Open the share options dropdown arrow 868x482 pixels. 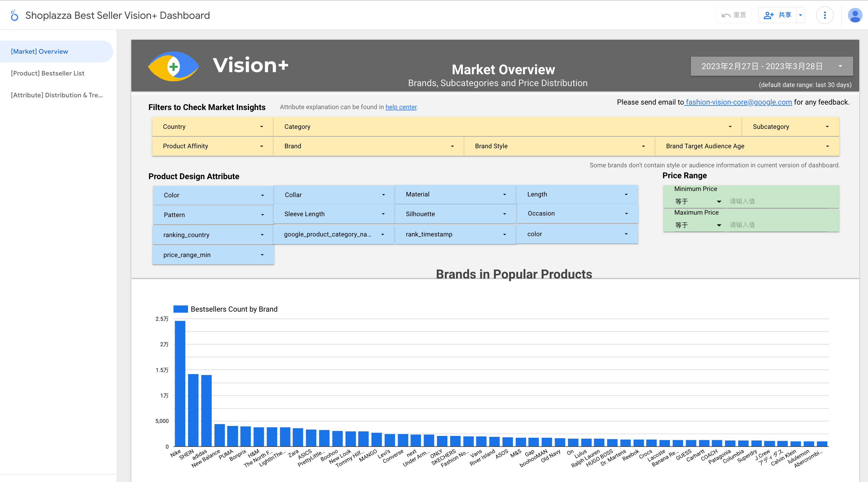click(x=801, y=15)
